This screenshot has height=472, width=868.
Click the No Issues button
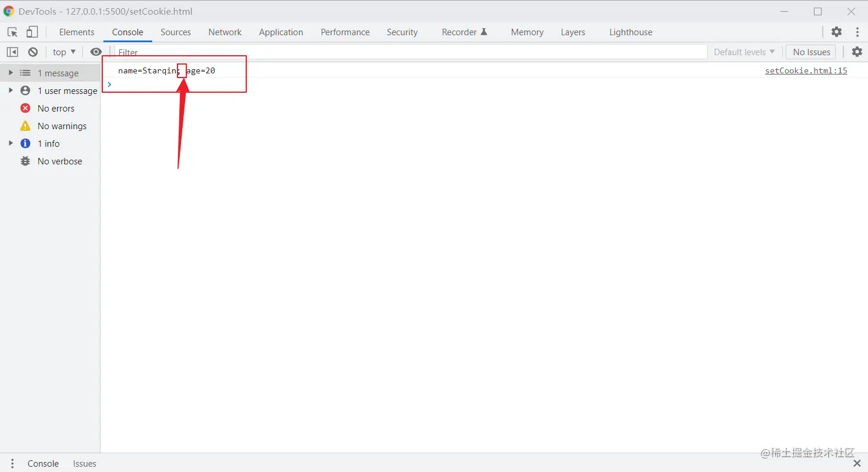(811, 52)
